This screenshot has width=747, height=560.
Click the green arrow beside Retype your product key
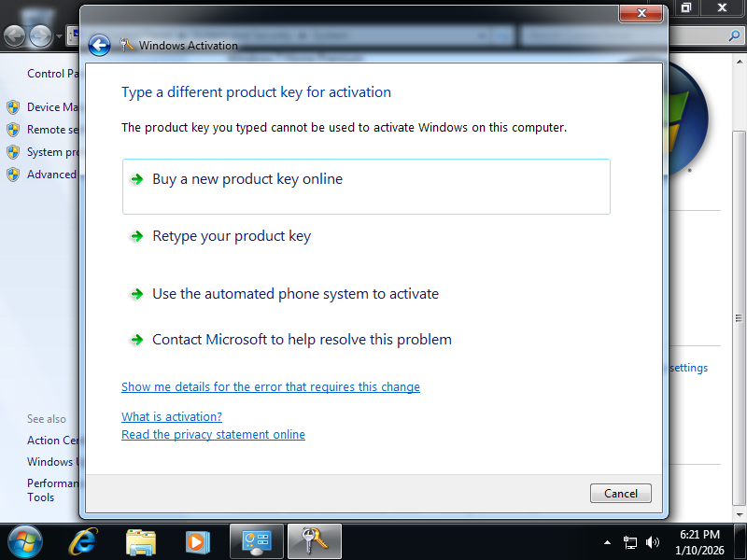[x=136, y=236]
